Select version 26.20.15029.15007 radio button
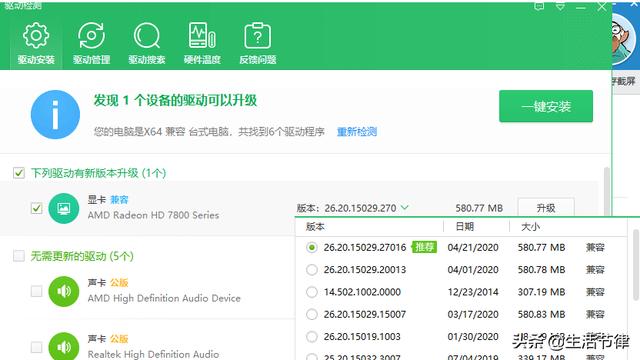Screen dimensions: 640x360 [312, 314]
